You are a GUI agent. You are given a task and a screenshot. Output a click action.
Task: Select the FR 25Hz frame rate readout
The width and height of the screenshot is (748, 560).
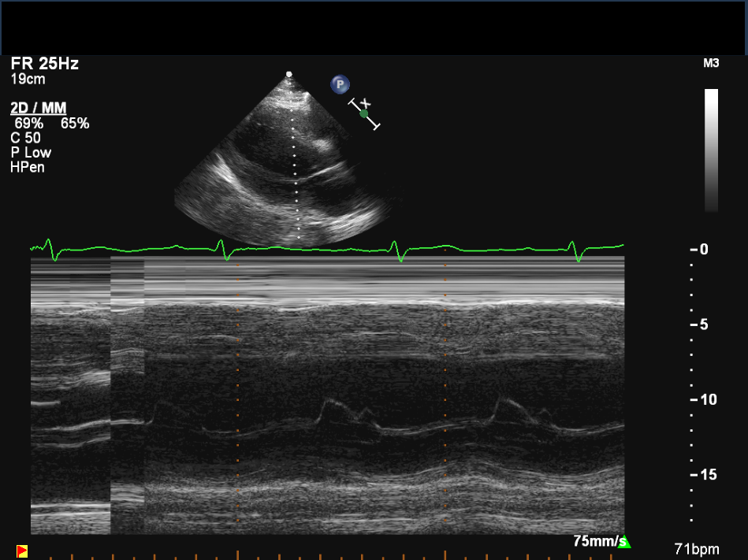(44, 64)
